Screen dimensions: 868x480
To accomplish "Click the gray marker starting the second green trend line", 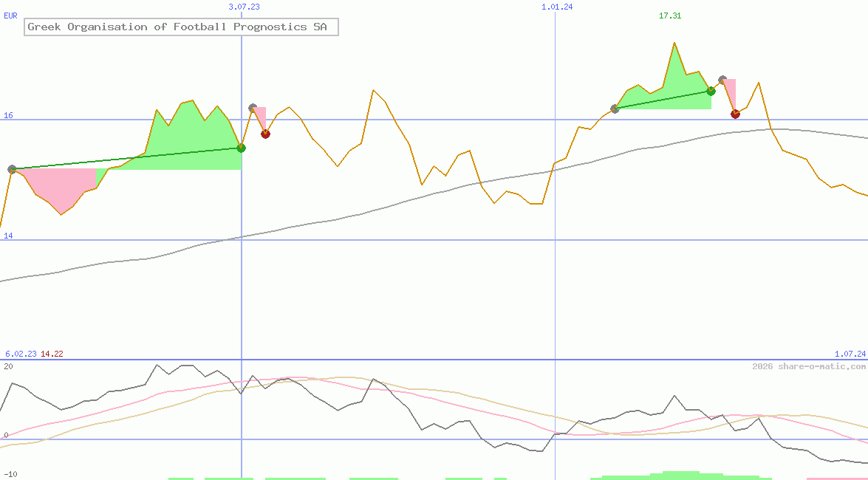I will point(615,109).
